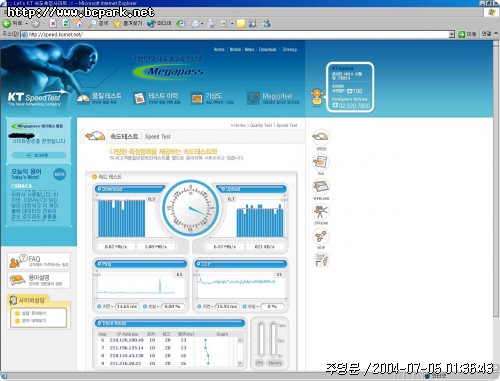500x381 pixels.
Task: Click the Print toolbar icon
Action: 211,23
